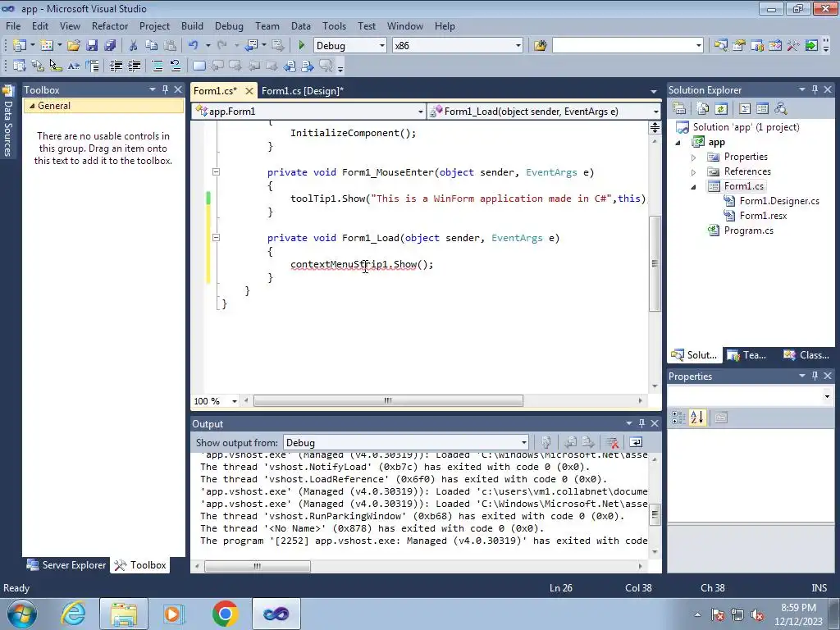The image size is (840, 630).
Task: Click the Add New Item toolbar icon
Action: [x=47, y=46]
